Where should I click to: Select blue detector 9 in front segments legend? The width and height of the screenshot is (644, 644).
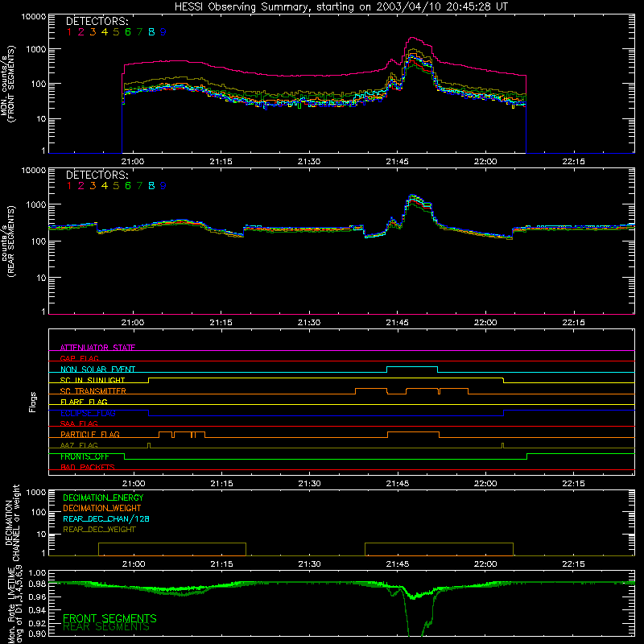[163, 32]
